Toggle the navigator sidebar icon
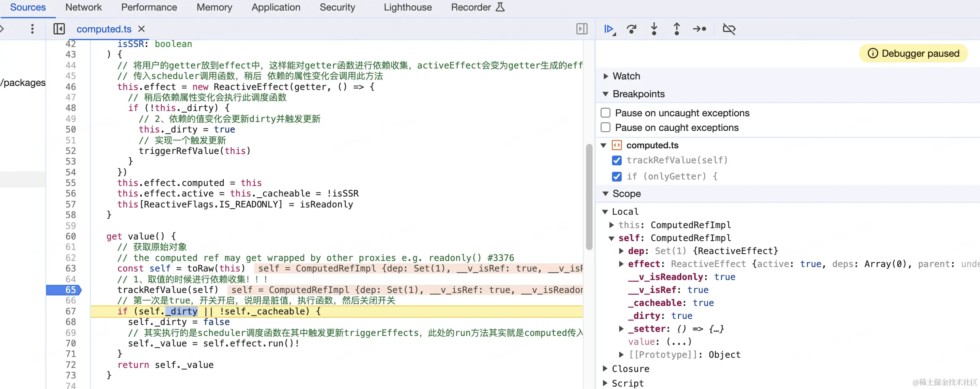The width and height of the screenshot is (980, 389). click(x=59, y=29)
